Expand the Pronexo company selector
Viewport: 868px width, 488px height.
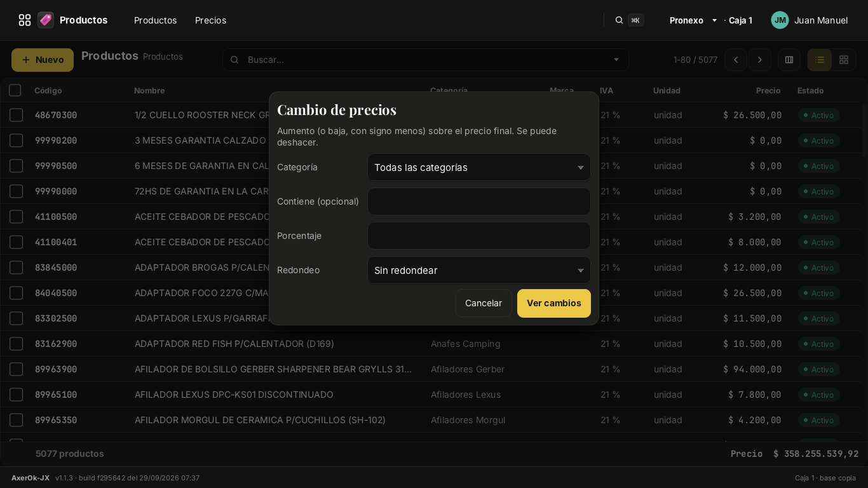pyautogui.click(x=693, y=20)
